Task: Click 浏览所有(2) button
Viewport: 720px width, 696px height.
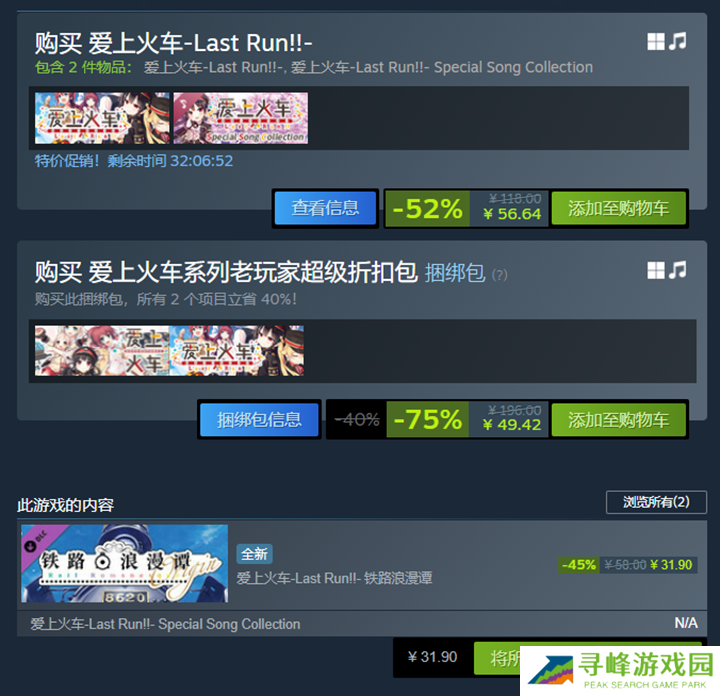Action: [x=656, y=502]
